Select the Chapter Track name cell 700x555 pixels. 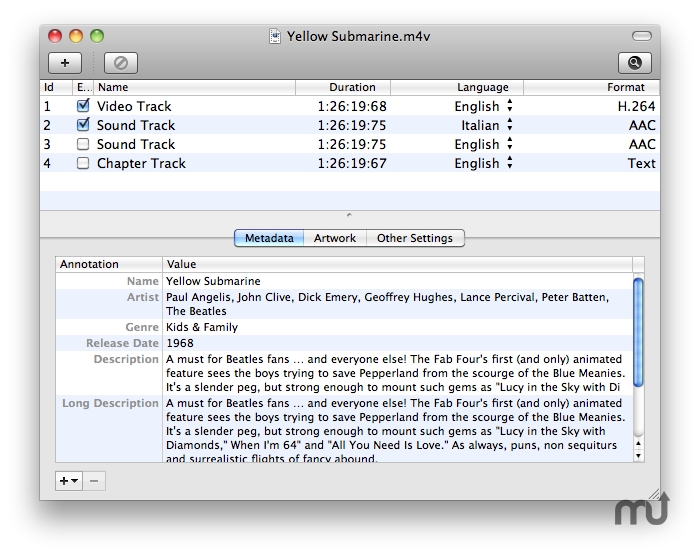(x=141, y=163)
